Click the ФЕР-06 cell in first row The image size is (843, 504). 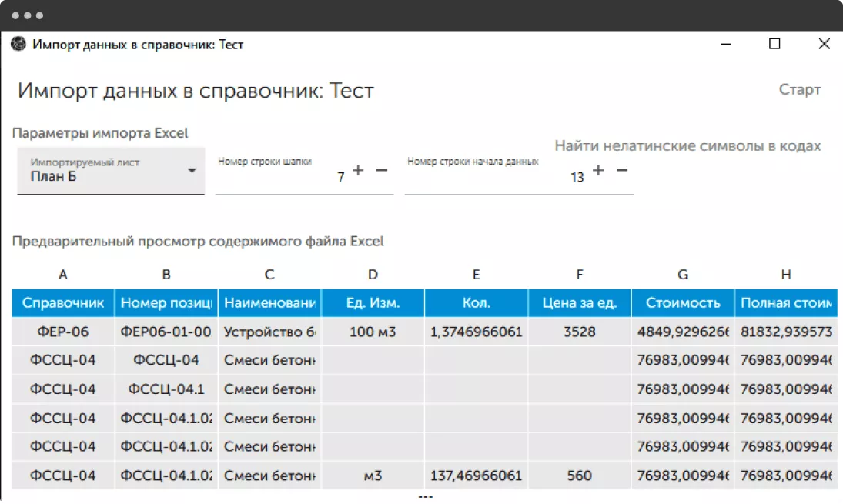tap(63, 332)
